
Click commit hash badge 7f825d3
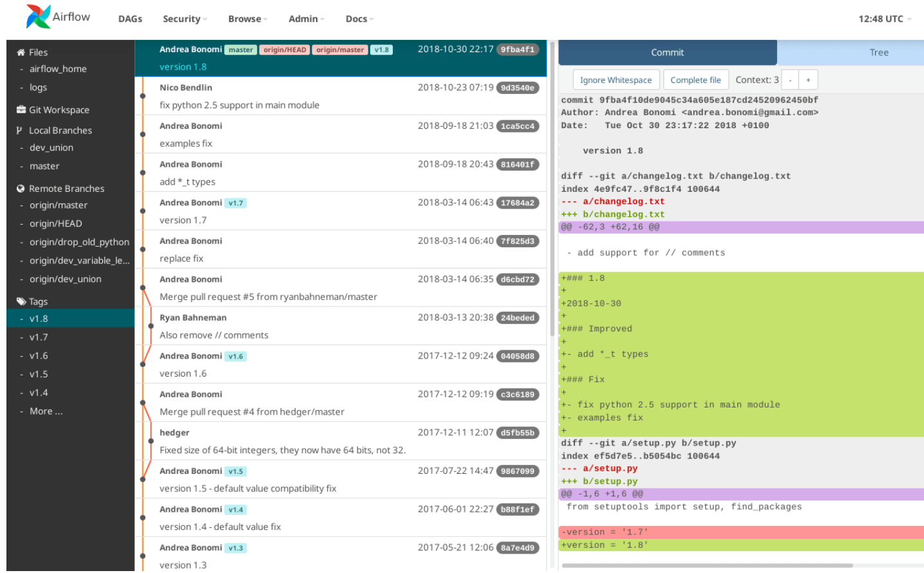[518, 241]
